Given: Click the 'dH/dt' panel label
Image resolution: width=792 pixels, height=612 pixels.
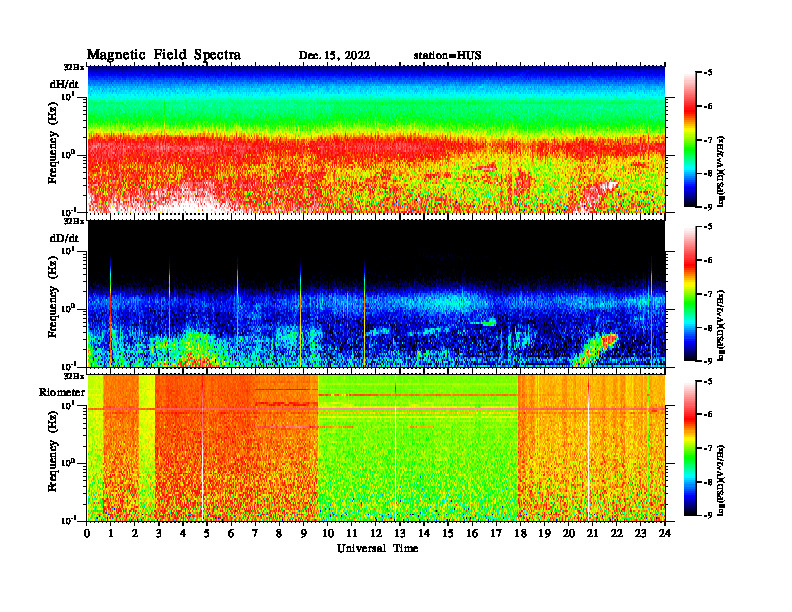Looking at the screenshot, I should point(64,84).
